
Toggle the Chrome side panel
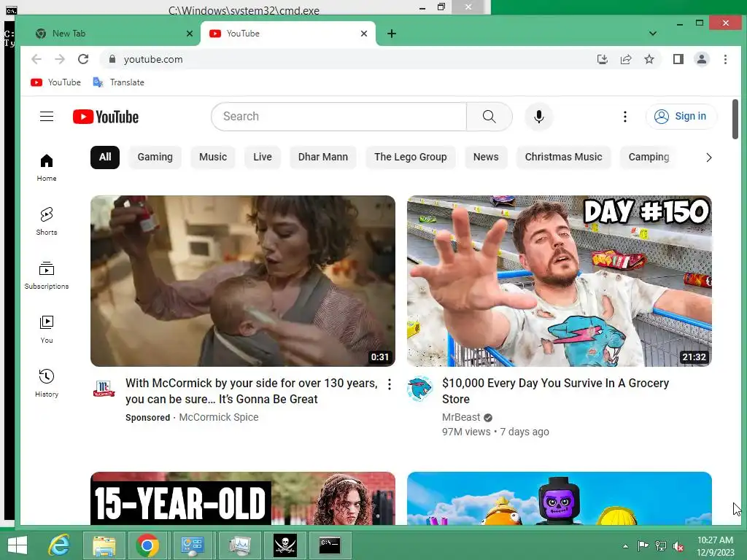click(x=678, y=59)
